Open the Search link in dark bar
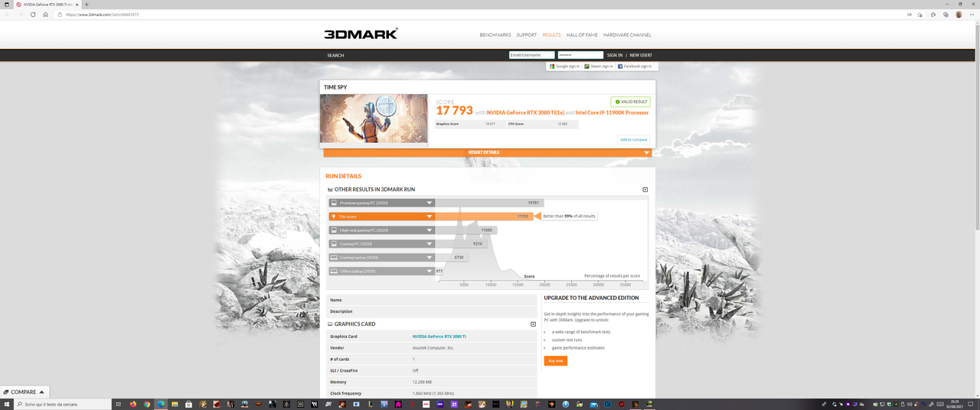The width and height of the screenshot is (980, 410). [335, 55]
